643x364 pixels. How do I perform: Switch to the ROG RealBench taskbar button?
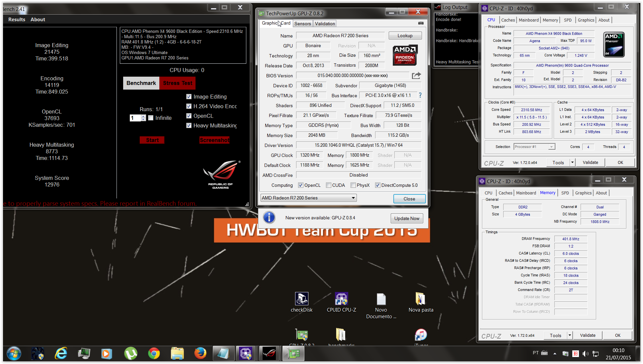(x=269, y=354)
